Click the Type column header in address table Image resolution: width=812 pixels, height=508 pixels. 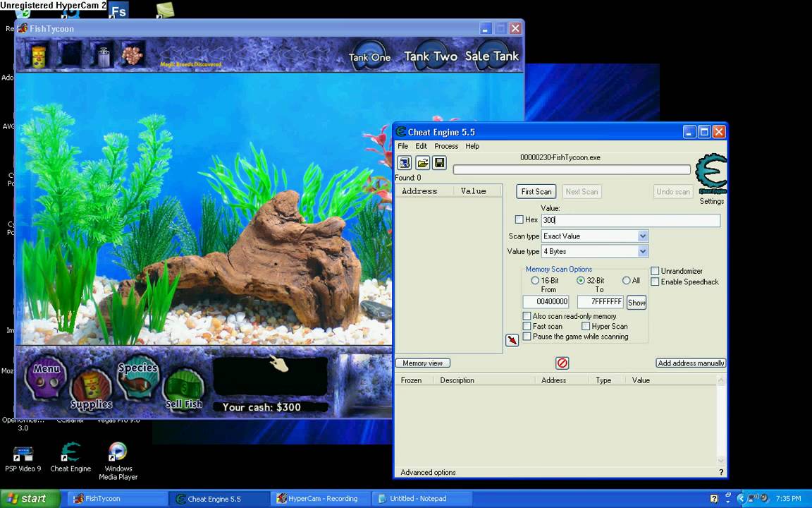[603, 380]
